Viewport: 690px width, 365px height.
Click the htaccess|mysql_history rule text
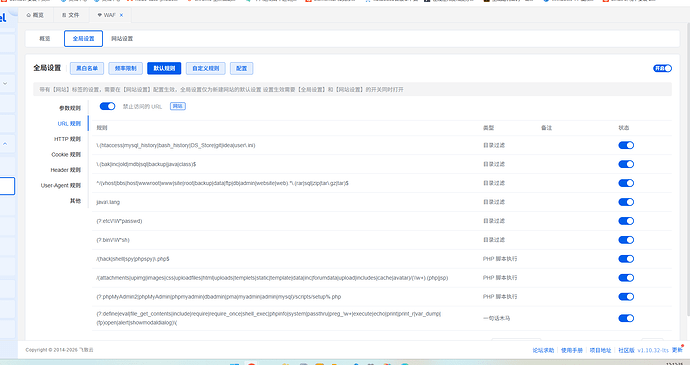(176, 145)
